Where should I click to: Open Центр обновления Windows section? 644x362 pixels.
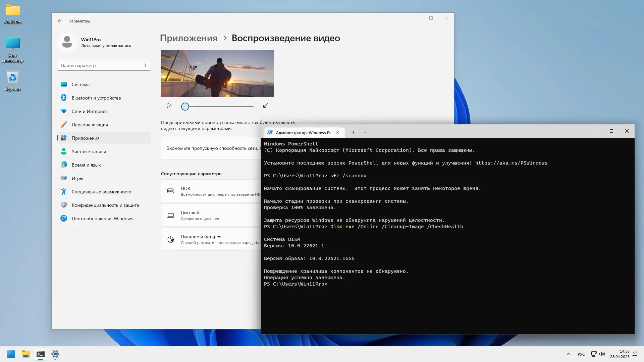pyautogui.click(x=102, y=219)
